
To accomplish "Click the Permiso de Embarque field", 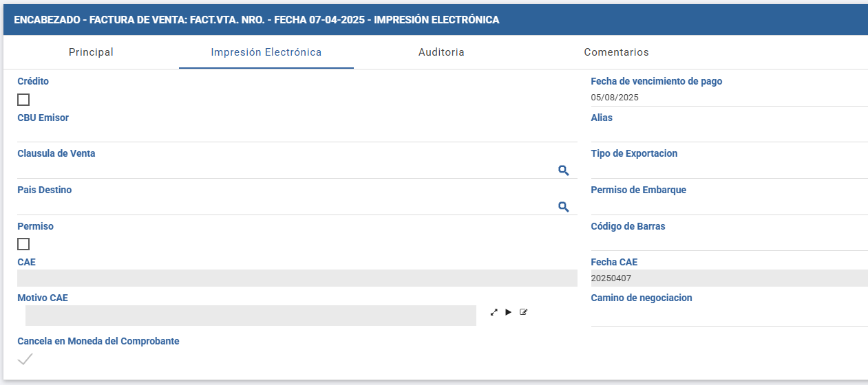I will tap(729, 206).
